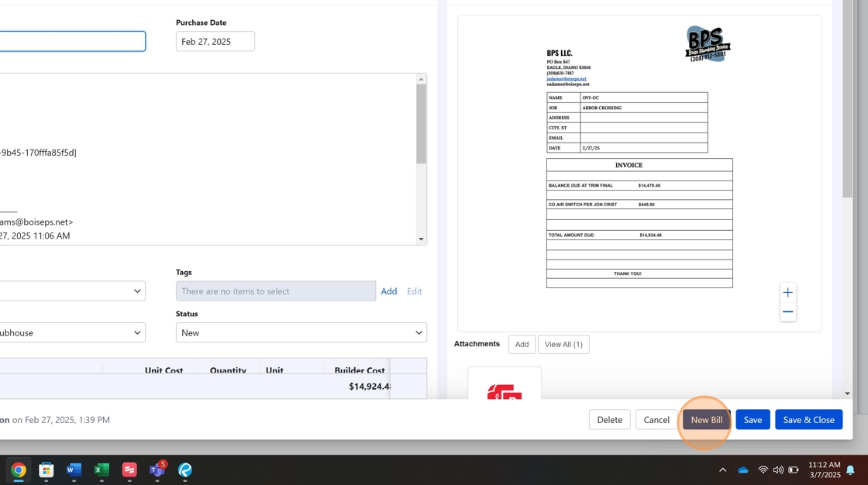Open the blue swirl app in taskbar
Screen dimensions: 868x485
pyautogui.click(x=185, y=470)
